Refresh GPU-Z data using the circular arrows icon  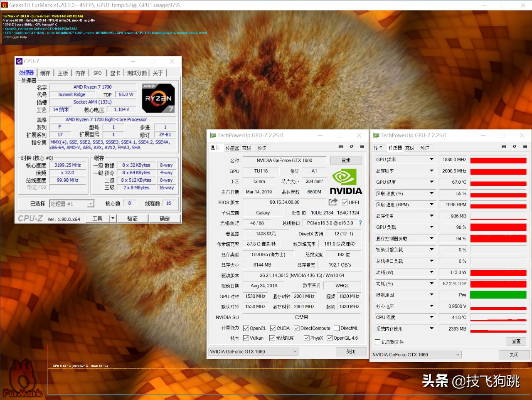coord(352,146)
